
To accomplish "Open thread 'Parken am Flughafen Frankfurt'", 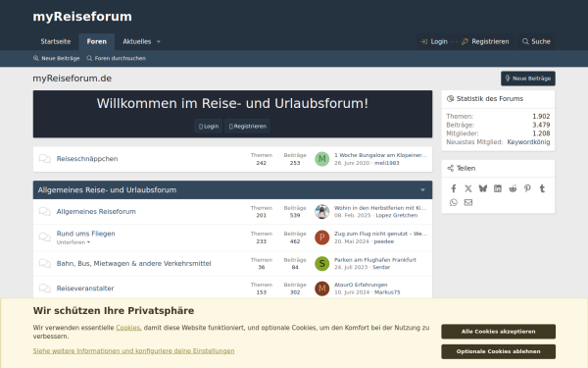I will (375, 259).
